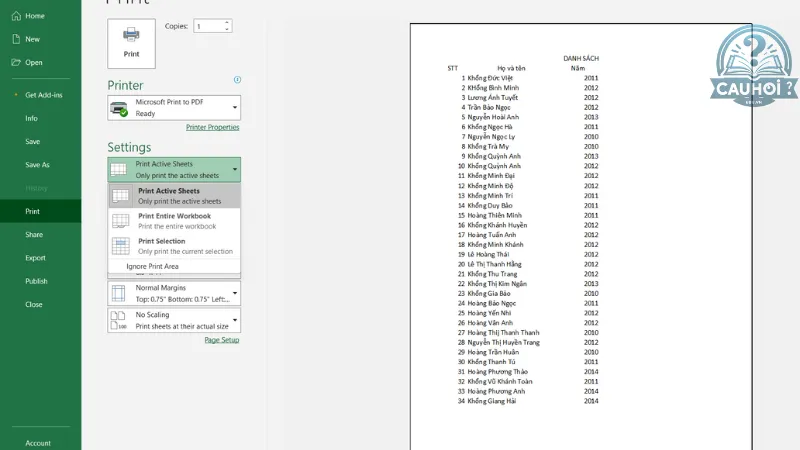Open the No Scaling dropdown

tap(174, 320)
